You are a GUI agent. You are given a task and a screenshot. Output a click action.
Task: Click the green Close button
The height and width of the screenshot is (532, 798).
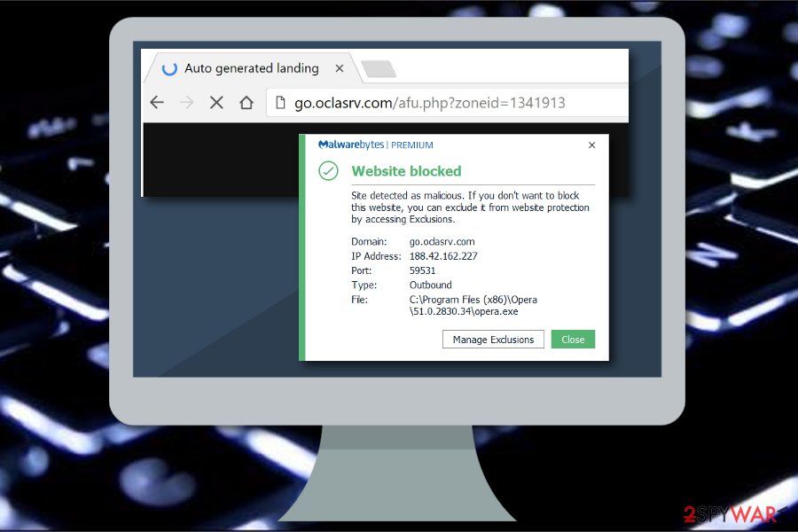(x=573, y=340)
